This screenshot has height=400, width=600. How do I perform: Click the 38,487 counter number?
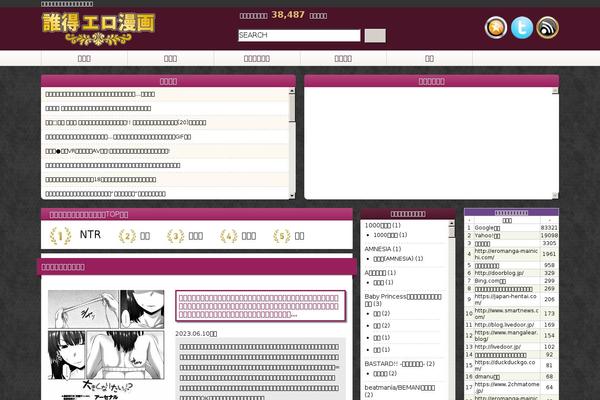click(x=288, y=15)
